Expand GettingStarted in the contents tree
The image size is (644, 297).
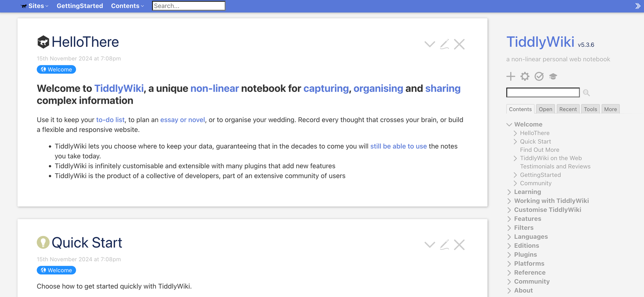pos(515,175)
